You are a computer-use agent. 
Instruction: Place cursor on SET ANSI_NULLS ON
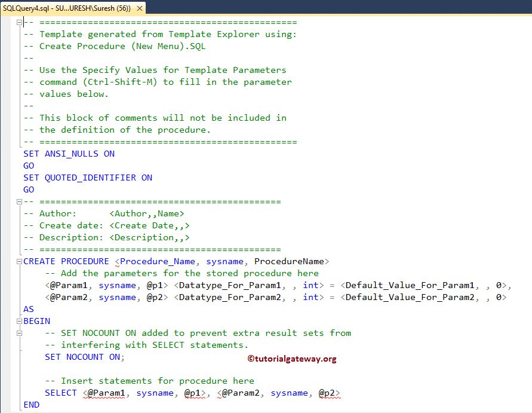point(69,154)
